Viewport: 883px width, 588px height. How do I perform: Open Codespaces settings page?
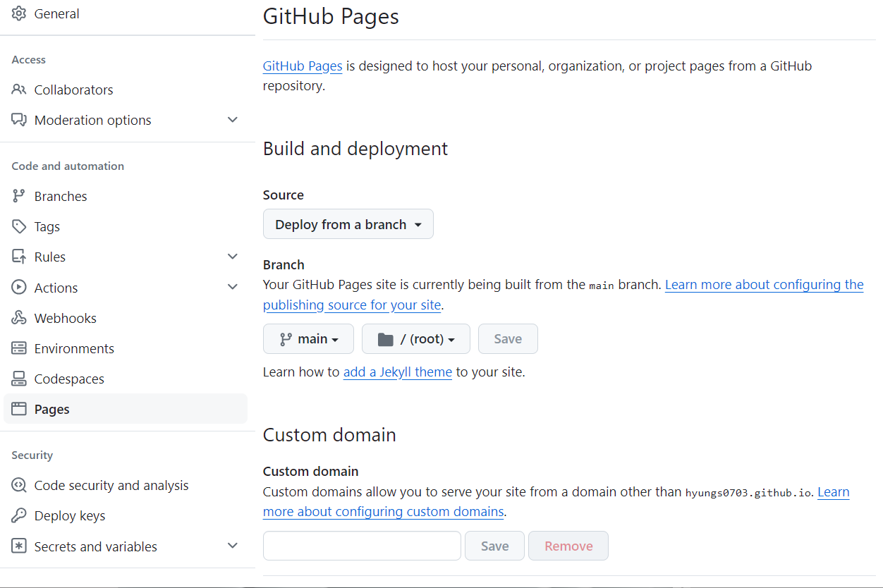pos(126,379)
